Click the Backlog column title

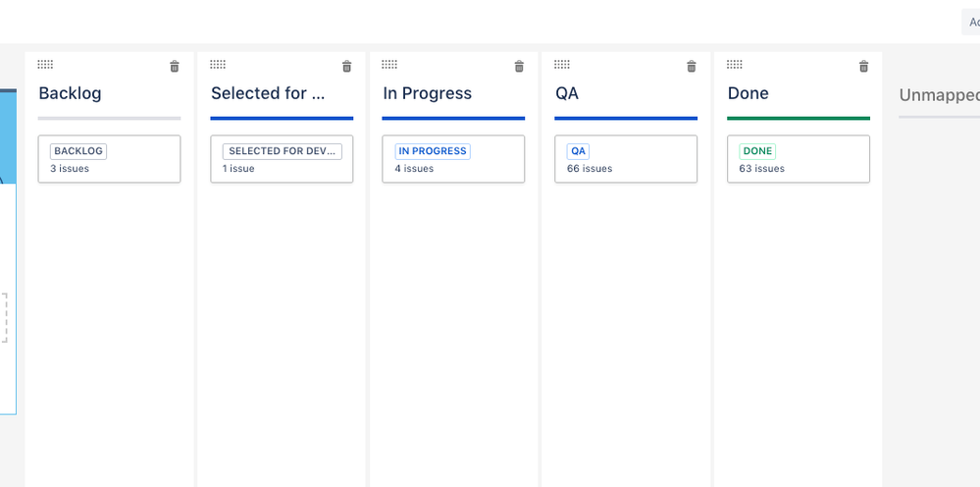pyautogui.click(x=70, y=94)
